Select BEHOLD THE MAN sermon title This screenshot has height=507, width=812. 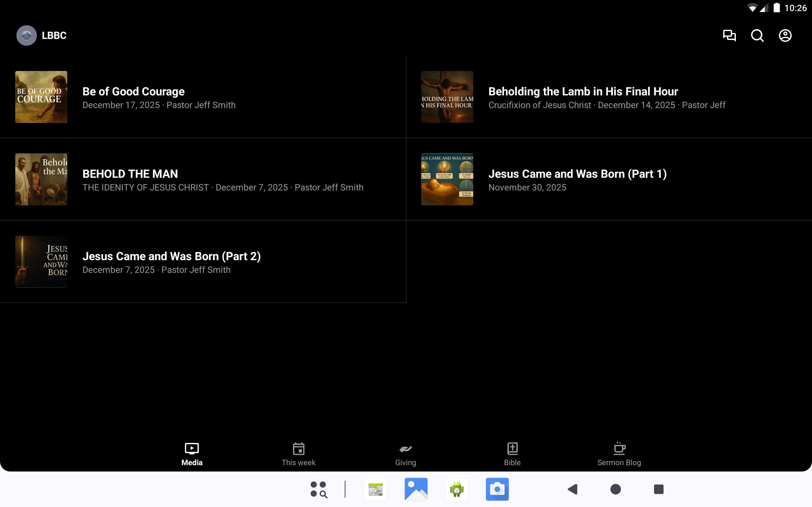pyautogui.click(x=130, y=174)
